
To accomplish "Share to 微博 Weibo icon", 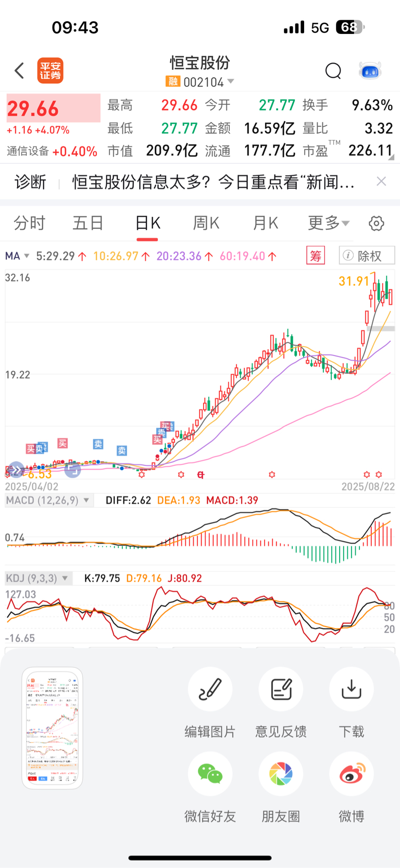I will point(352,774).
